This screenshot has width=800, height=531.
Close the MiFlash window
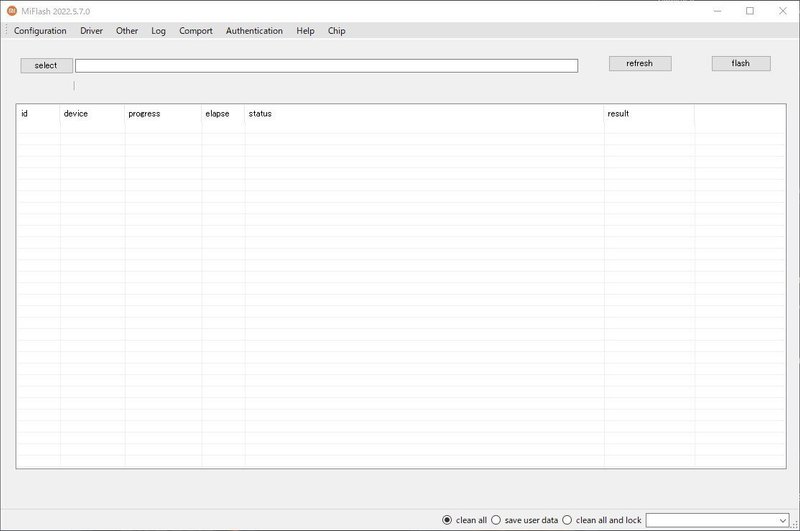[783, 11]
